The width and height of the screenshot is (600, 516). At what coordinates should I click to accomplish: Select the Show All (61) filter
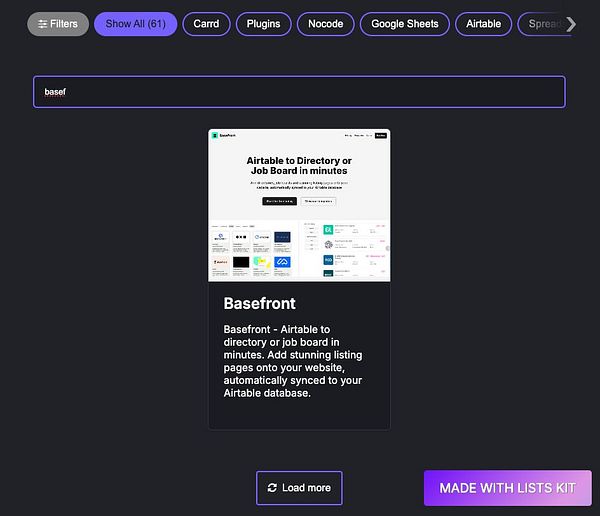(x=135, y=24)
